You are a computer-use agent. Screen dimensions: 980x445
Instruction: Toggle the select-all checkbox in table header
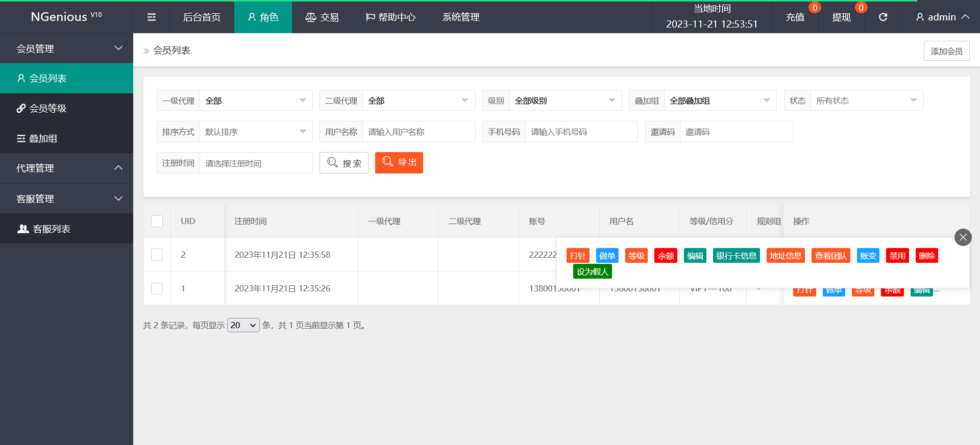coord(157,221)
